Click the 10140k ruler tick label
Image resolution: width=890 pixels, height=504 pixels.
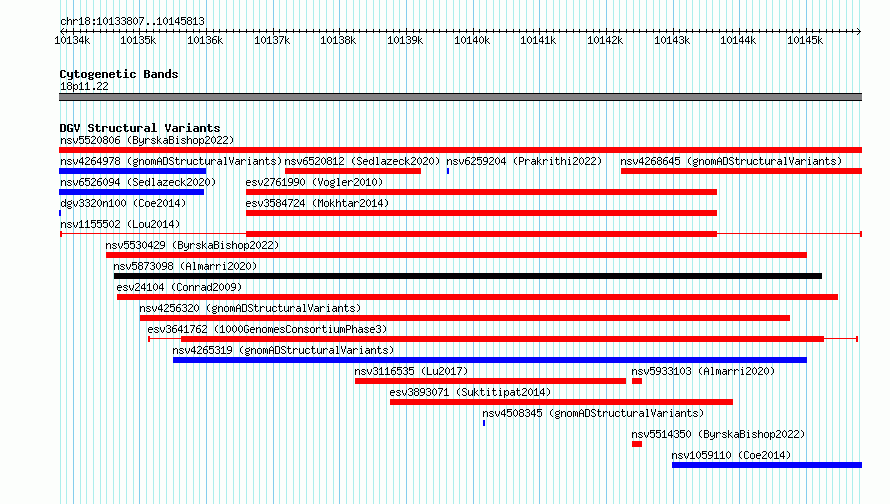tap(472, 40)
